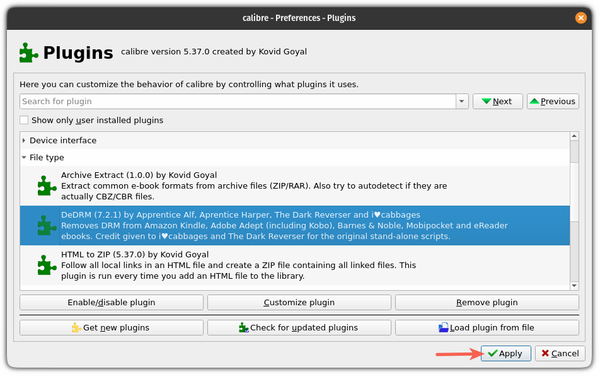This screenshot has width=600, height=376.
Task: Click the green puzzle icon on Check for updated plugins
Action: tap(243, 328)
